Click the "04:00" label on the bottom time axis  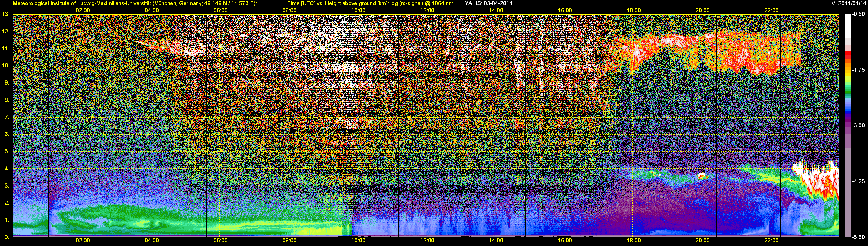tap(152, 240)
